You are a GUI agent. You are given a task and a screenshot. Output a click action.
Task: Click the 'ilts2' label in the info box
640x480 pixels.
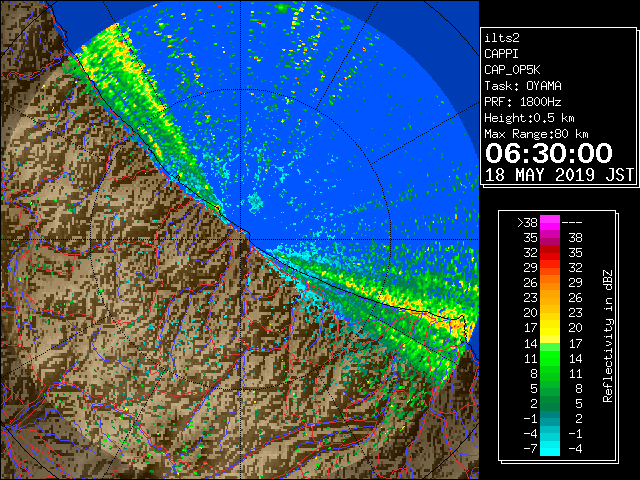[x=502, y=38]
